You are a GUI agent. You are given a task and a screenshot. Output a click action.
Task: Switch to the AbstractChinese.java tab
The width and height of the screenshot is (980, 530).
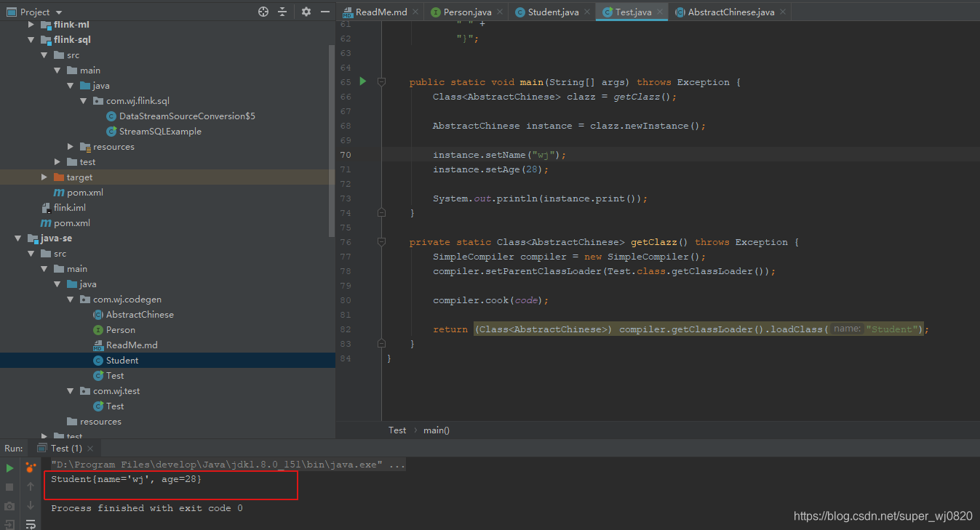pos(730,12)
